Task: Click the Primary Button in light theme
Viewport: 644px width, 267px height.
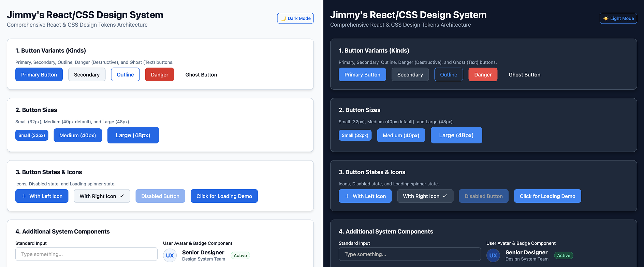Action: [x=39, y=74]
